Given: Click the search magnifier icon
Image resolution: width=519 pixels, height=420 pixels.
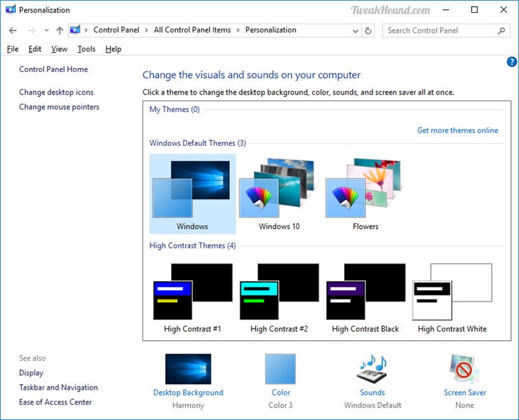Looking at the screenshot, I should click(x=501, y=31).
